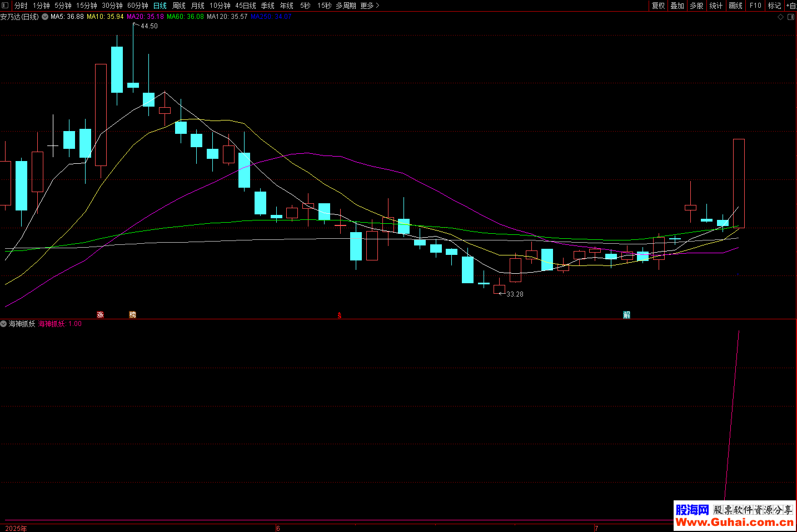
Task: Open the 多周期 multi-period view
Action: (346, 6)
